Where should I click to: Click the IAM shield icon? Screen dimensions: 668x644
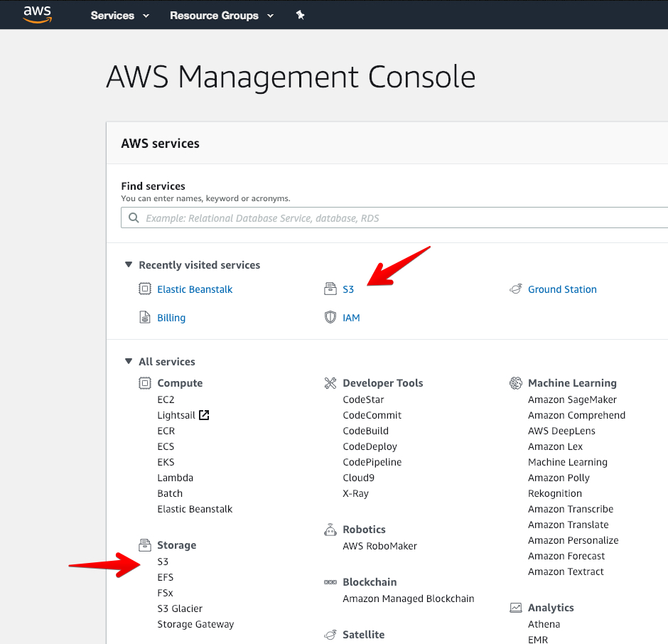[x=330, y=318]
